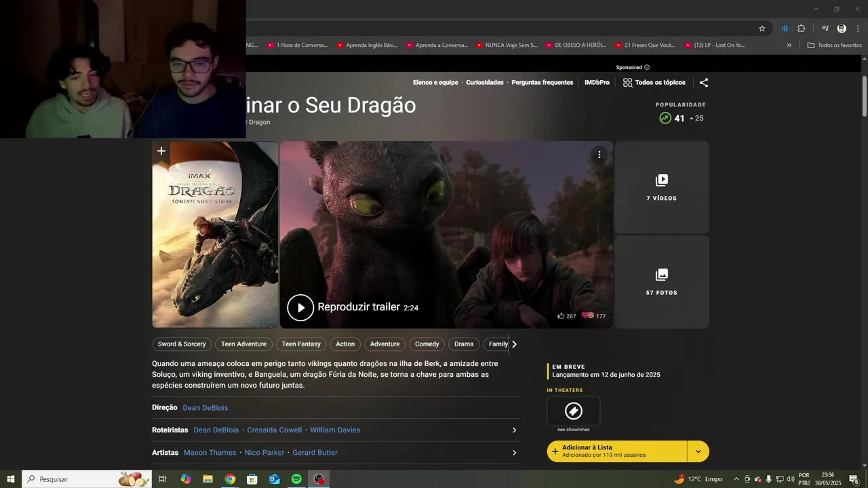
Task: Open the 'DE OBESO A HERÓI...' bookmark
Action: click(576, 45)
